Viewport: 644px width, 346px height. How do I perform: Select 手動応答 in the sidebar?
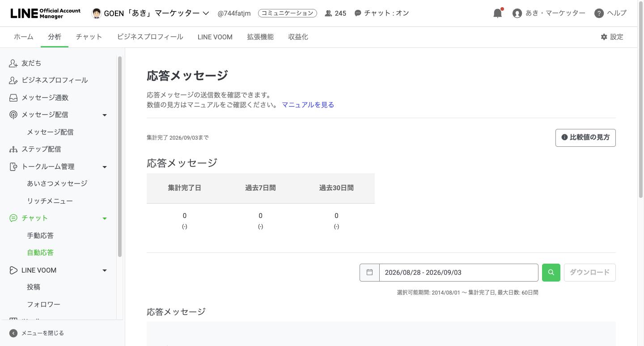[x=40, y=235]
